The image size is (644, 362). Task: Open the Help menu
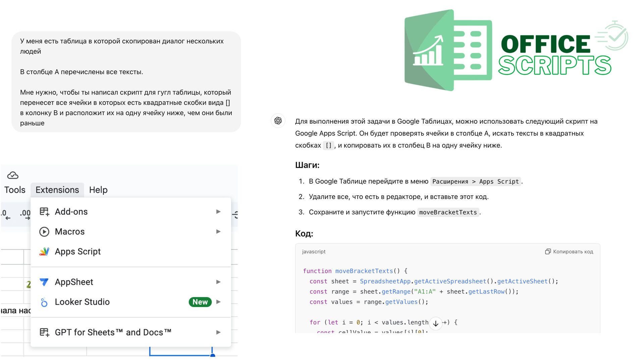(98, 190)
